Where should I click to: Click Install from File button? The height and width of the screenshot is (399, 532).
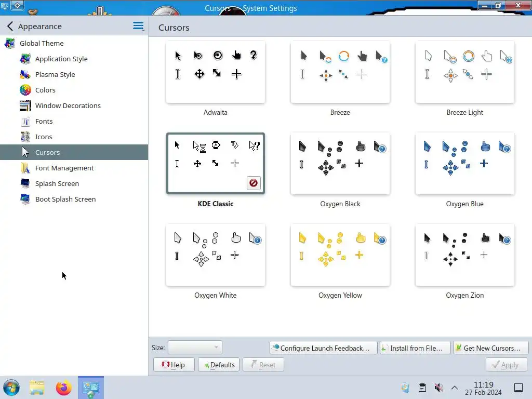tap(415, 348)
